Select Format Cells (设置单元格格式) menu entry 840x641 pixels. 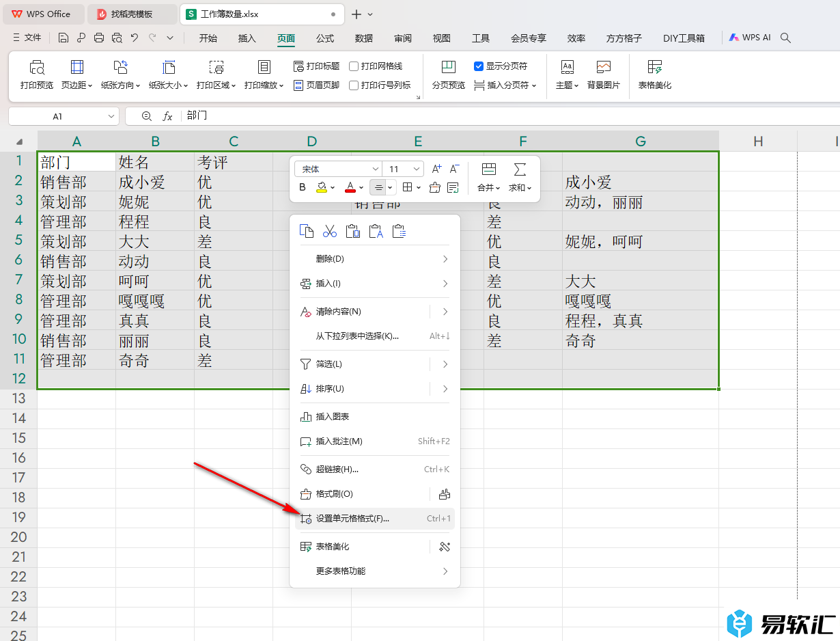[x=375, y=519]
